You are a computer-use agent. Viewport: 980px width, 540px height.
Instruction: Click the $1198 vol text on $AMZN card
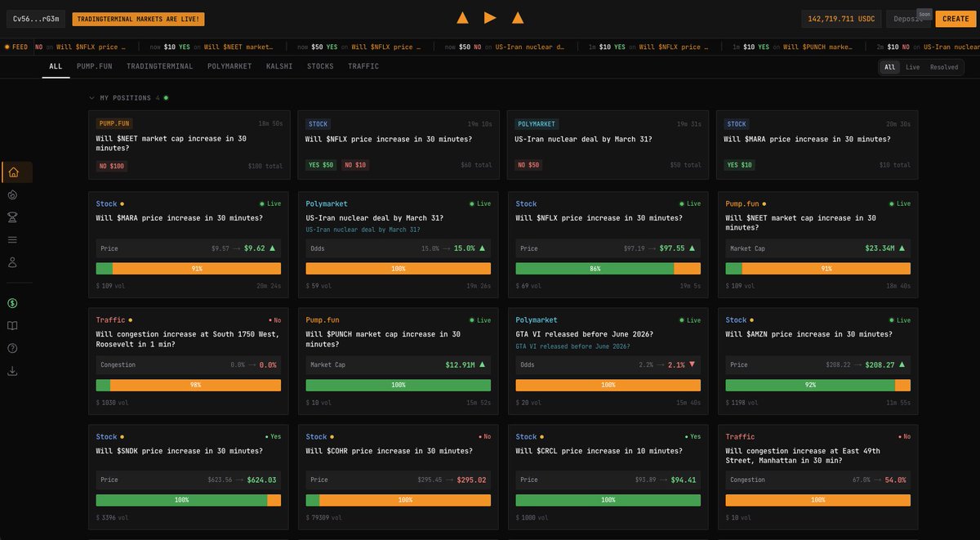pos(742,402)
